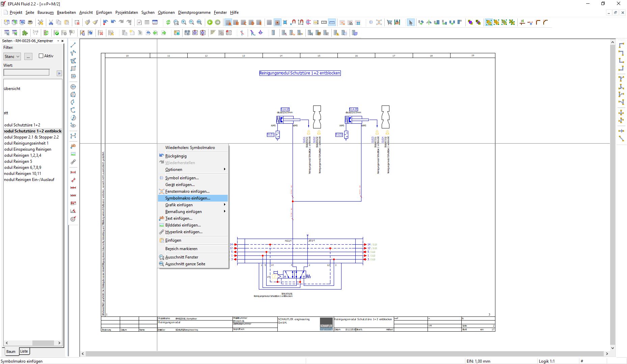627x364 pixels.
Task: Click the green puzzle piece icon
Action: pyautogui.click(x=25, y=33)
